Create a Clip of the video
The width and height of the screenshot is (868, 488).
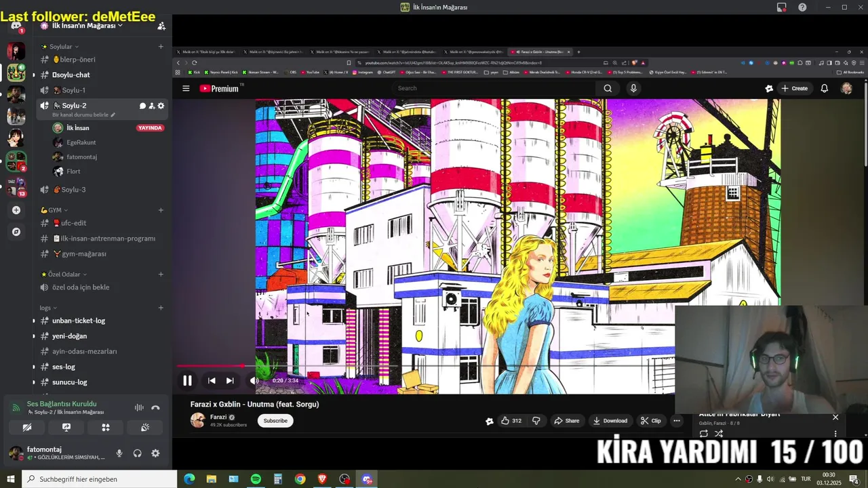click(651, 421)
